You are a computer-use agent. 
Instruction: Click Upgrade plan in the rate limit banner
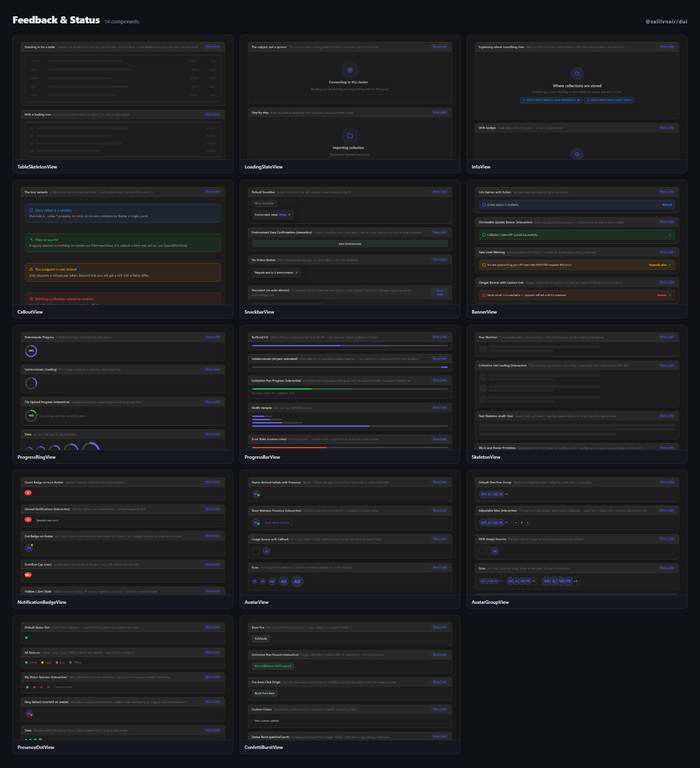click(658, 265)
